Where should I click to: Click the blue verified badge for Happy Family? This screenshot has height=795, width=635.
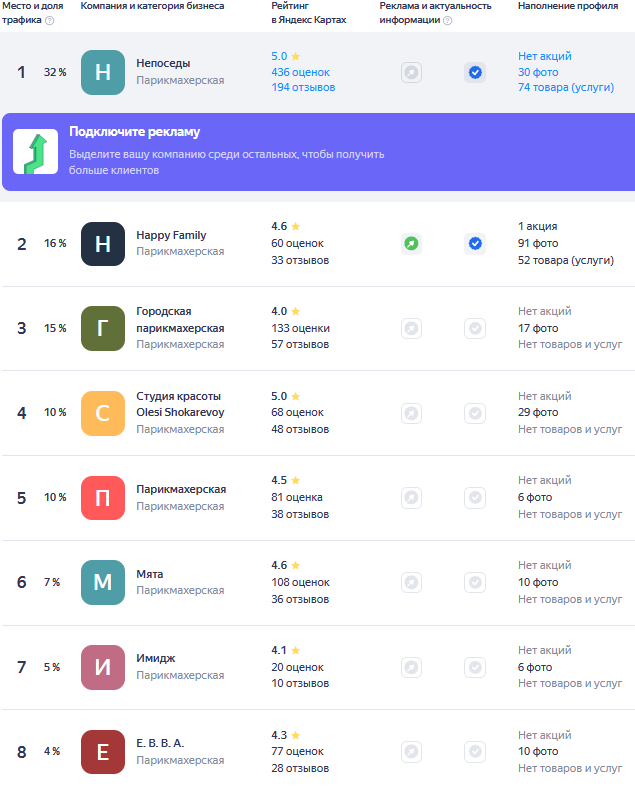475,244
